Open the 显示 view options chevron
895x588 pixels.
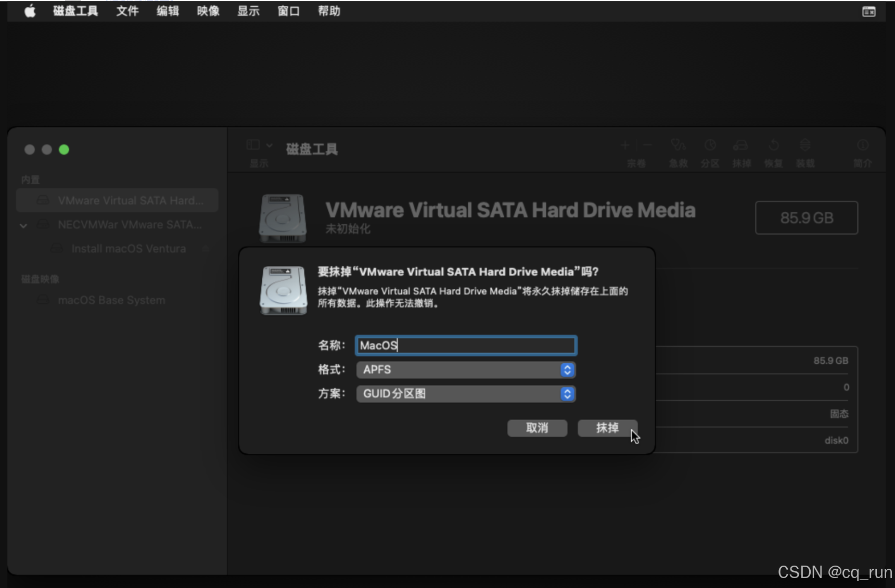tap(270, 145)
